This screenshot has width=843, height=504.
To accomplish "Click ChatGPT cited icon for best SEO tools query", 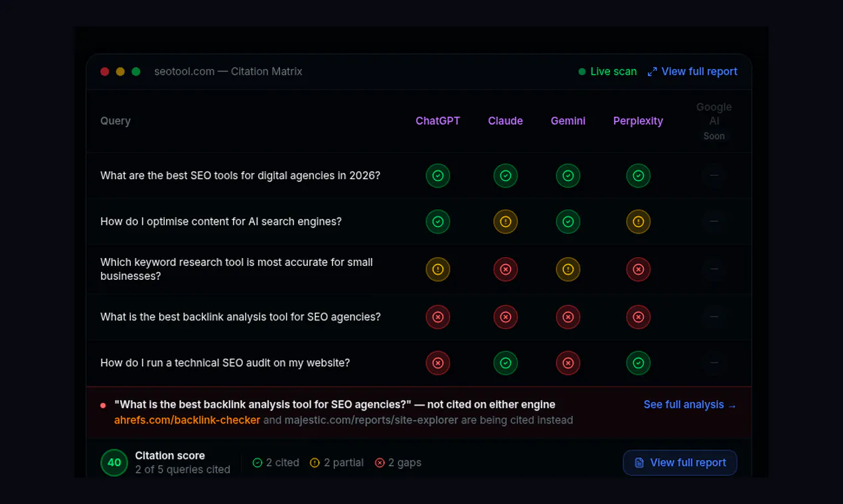I will [437, 176].
